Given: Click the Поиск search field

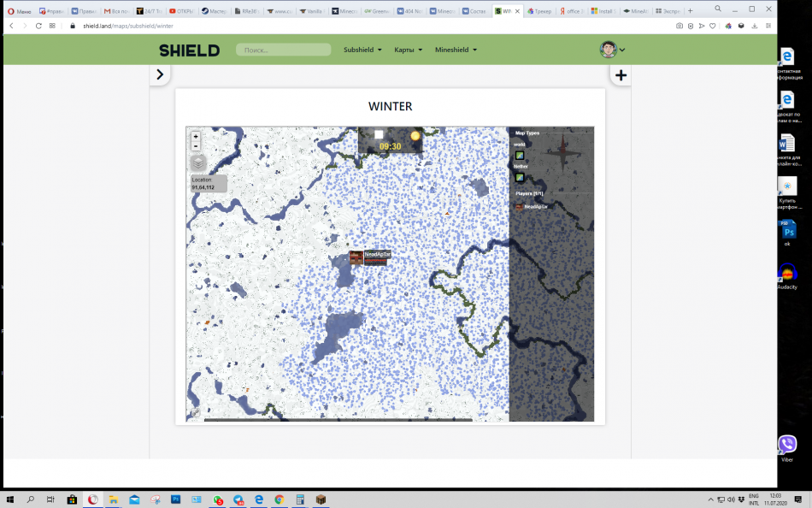Looking at the screenshot, I should pos(283,50).
